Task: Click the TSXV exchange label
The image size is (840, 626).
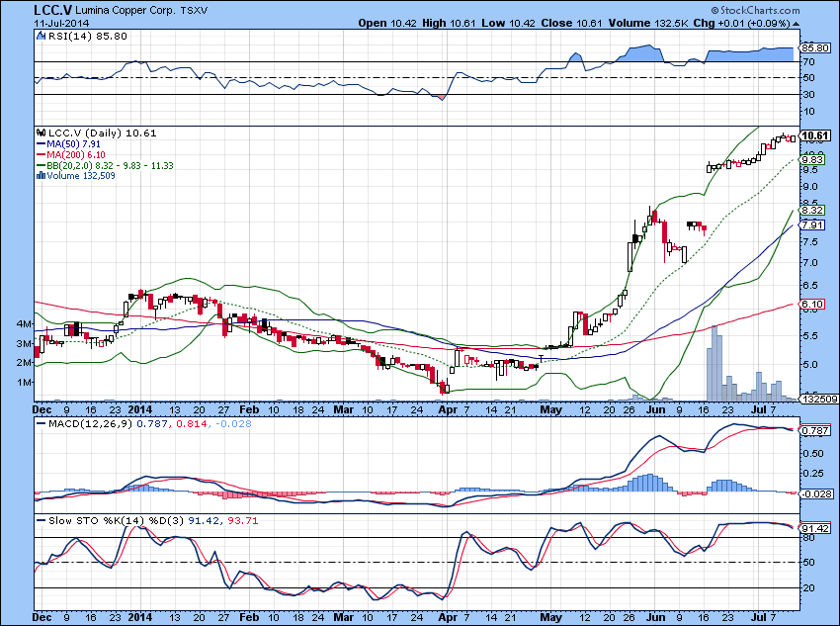Action: point(194,10)
